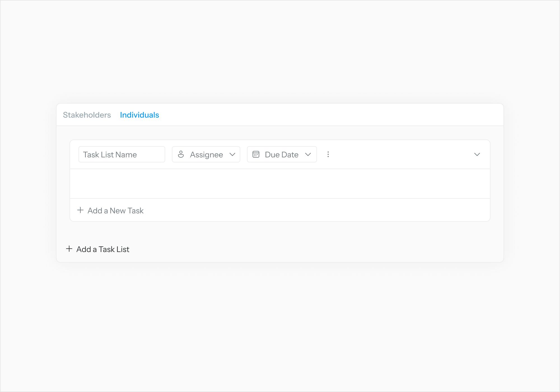Open the three-dot more options menu
560x392 pixels.
tap(328, 154)
